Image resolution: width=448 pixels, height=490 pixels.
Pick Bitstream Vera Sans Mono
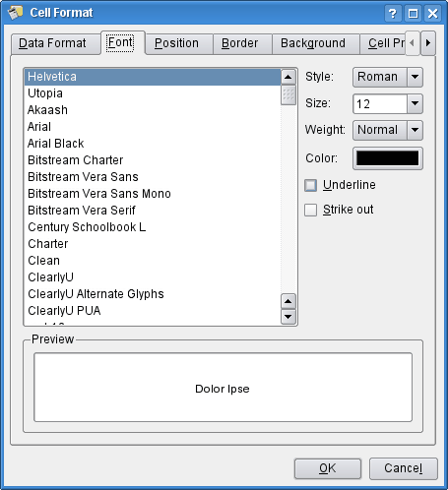coord(153,194)
